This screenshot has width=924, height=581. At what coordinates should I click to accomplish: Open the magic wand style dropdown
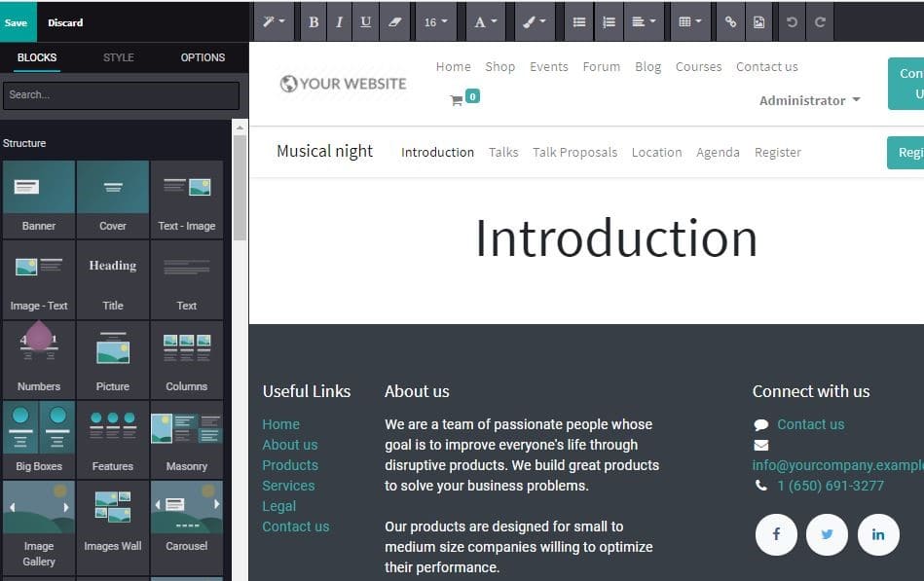click(x=274, y=22)
